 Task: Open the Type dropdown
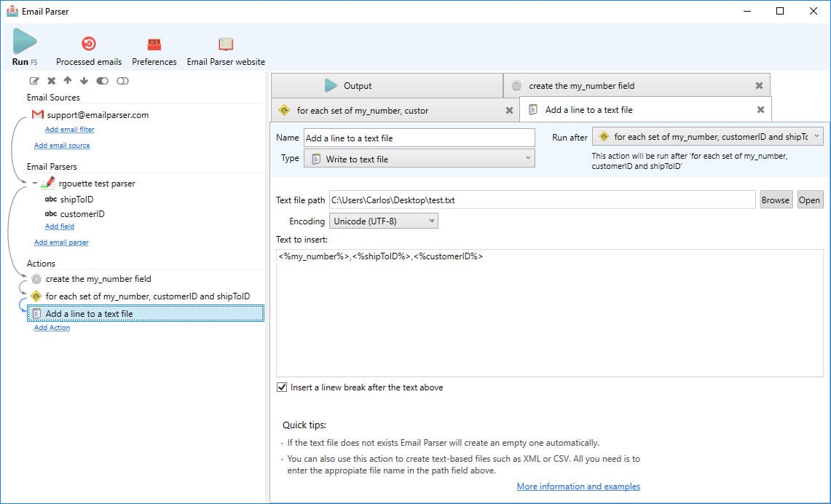point(420,159)
